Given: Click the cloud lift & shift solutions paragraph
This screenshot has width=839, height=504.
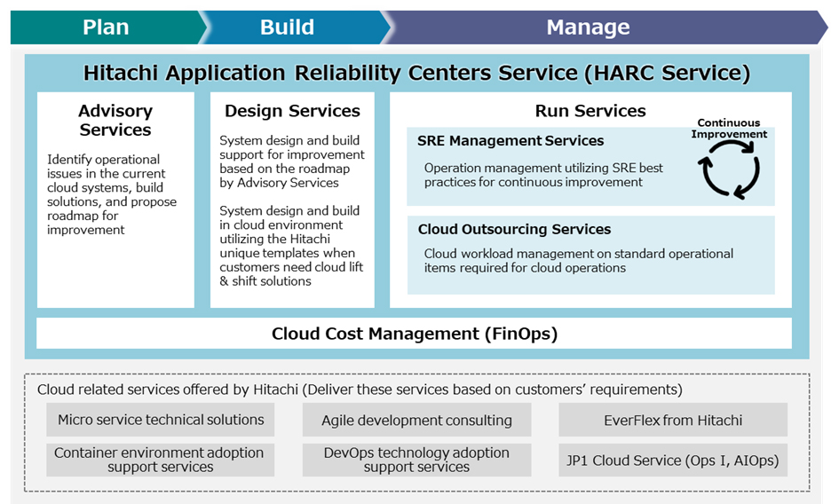Looking at the screenshot, I should (291, 246).
